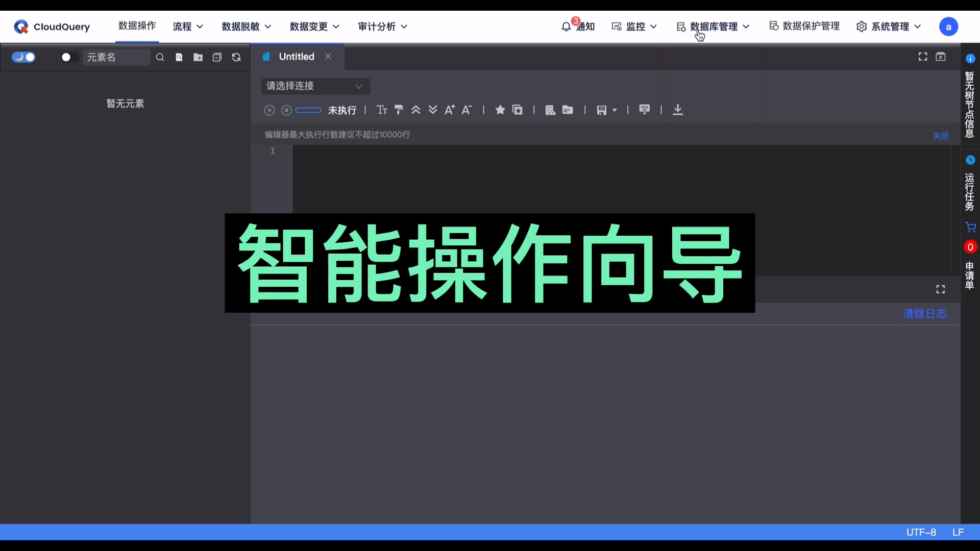Click the 关闭 link to dismiss notice
The height and width of the screenshot is (551, 980).
click(940, 135)
